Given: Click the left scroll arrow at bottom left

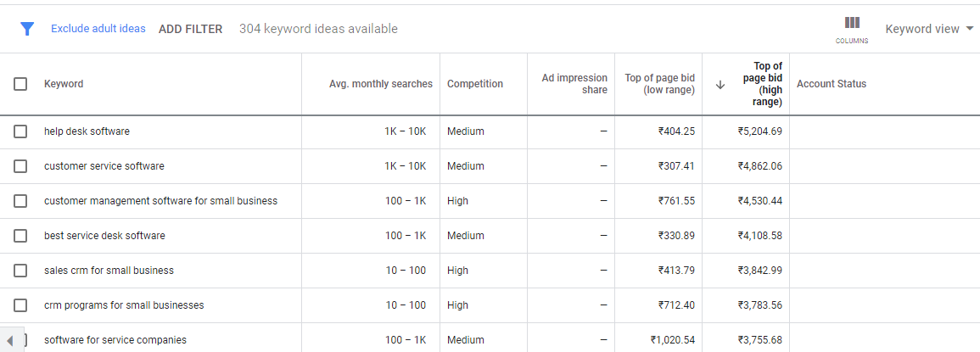Looking at the screenshot, I should click(10, 340).
